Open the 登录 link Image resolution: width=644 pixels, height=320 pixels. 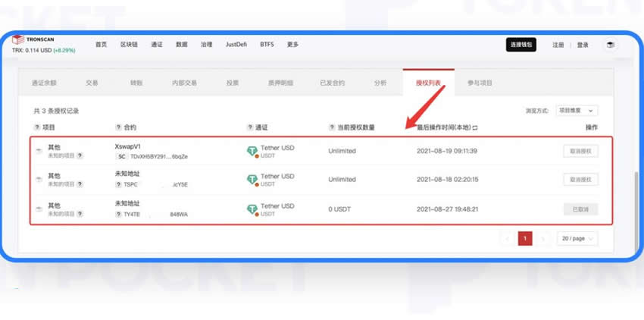point(583,45)
